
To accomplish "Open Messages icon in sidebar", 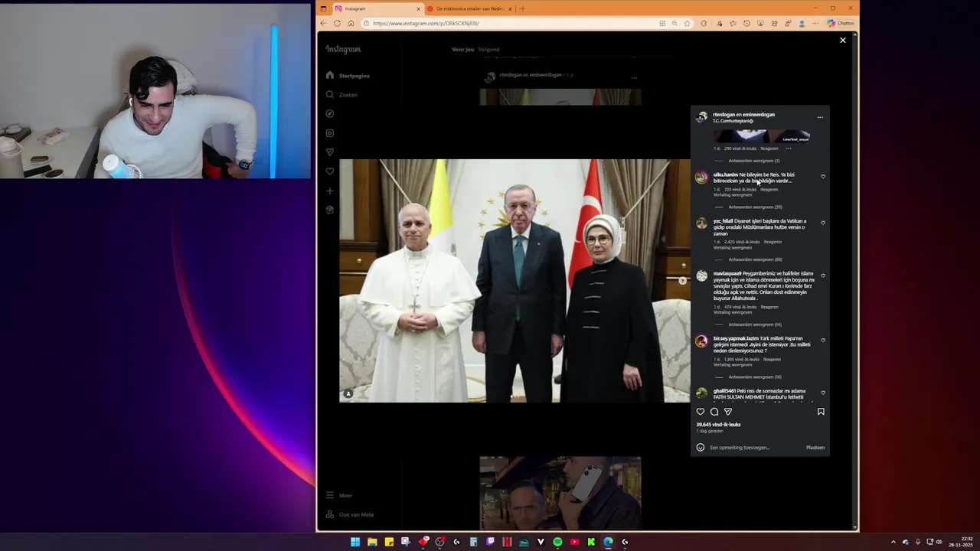I will click(x=330, y=152).
